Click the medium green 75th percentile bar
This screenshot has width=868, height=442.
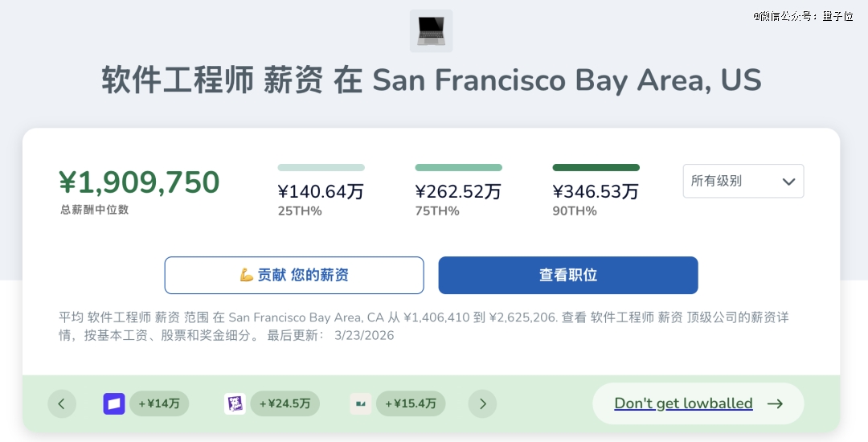(458, 168)
